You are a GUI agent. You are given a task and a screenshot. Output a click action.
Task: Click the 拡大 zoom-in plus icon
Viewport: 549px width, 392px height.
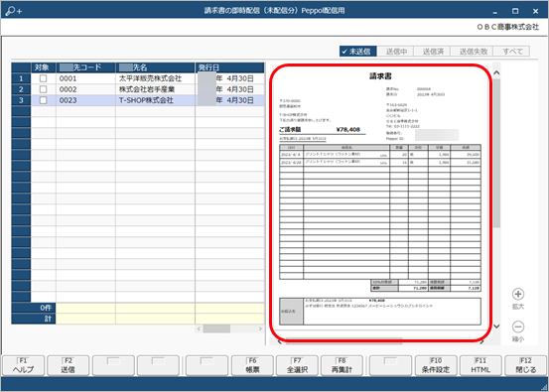point(518,294)
